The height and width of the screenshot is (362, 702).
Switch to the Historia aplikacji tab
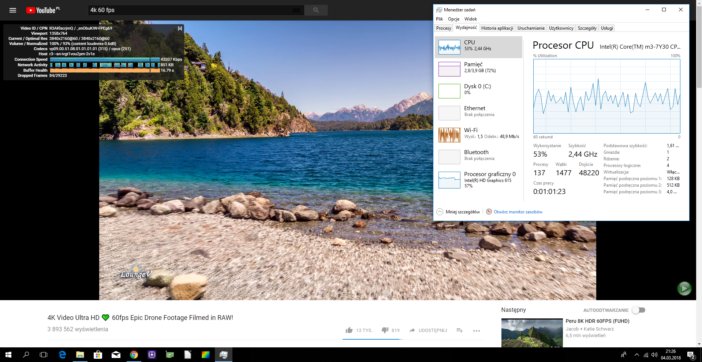tap(497, 28)
